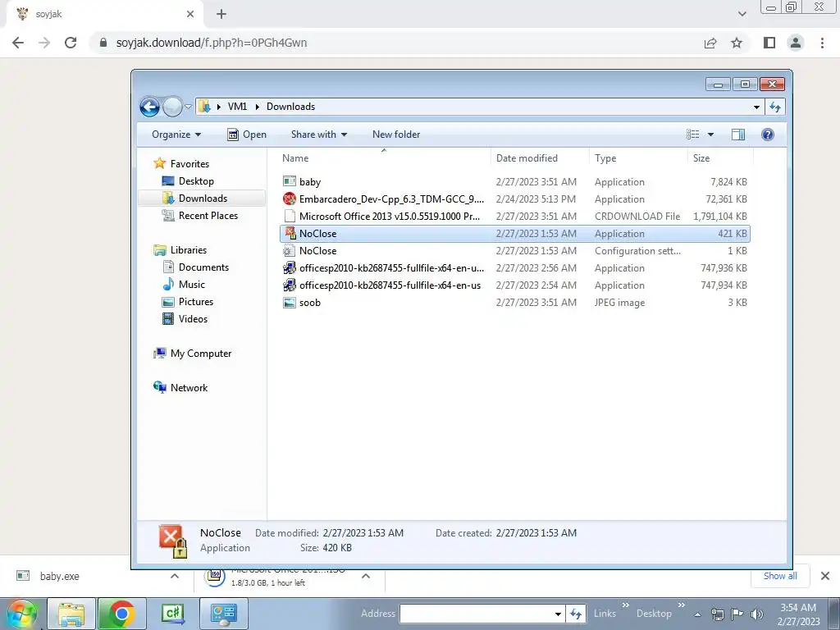Open a new Chrome tab
840x630 pixels.
221,14
